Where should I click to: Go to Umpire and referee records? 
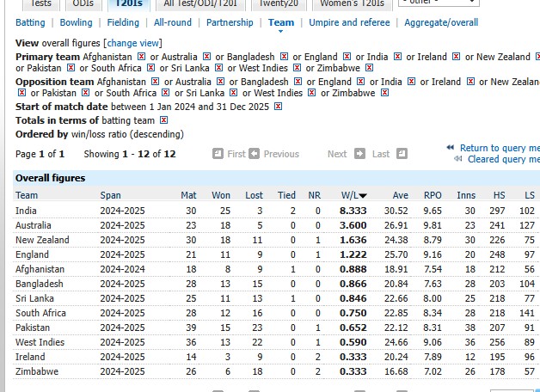pos(349,22)
